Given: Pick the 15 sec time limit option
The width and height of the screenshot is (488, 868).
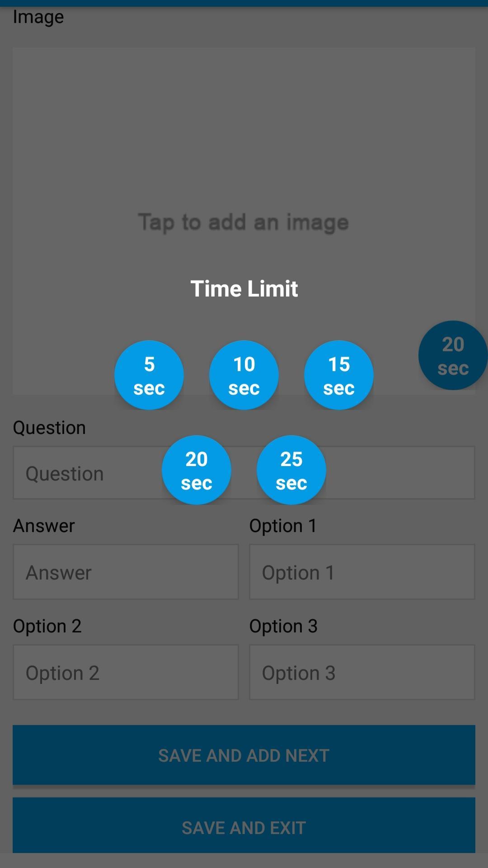Looking at the screenshot, I should [339, 375].
